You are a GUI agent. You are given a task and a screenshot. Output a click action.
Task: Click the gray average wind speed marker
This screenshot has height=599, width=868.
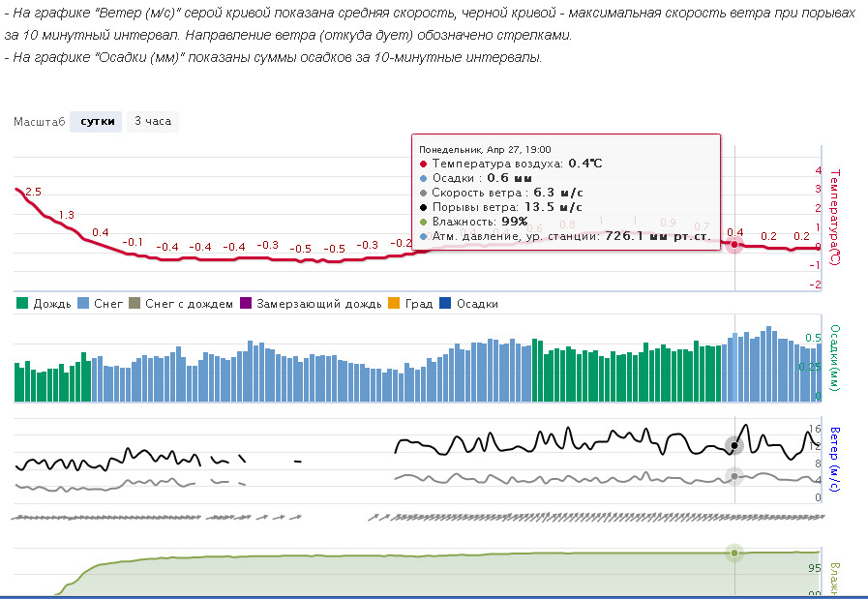coord(734,476)
